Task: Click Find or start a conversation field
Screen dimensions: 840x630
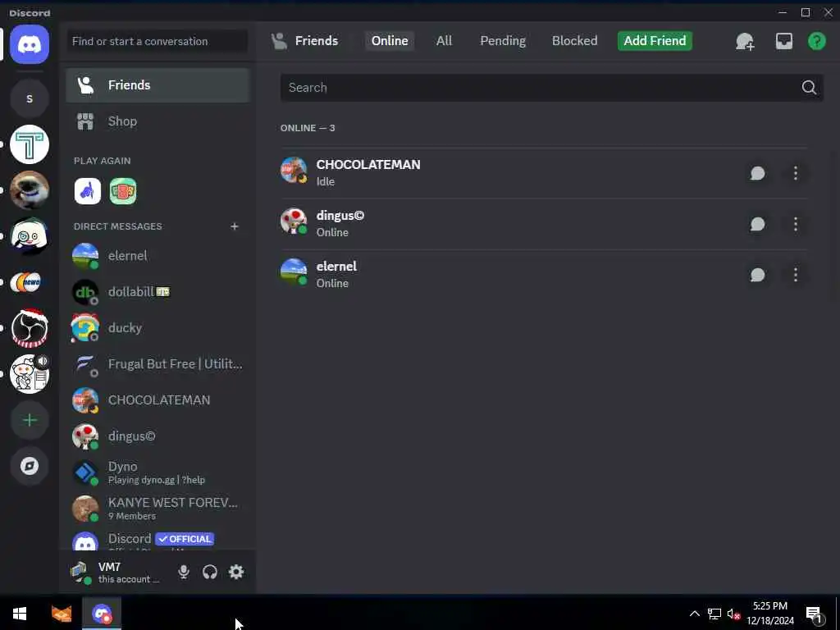Action: pyautogui.click(x=157, y=41)
